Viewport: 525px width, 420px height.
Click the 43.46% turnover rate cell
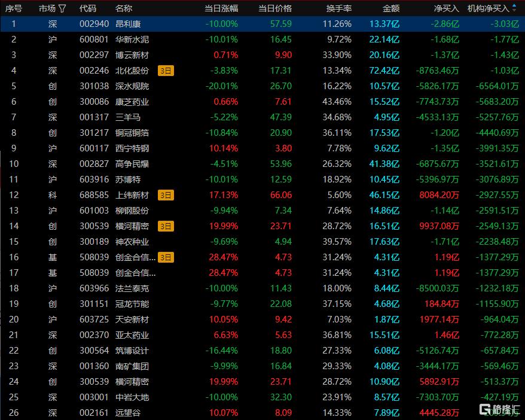point(337,102)
